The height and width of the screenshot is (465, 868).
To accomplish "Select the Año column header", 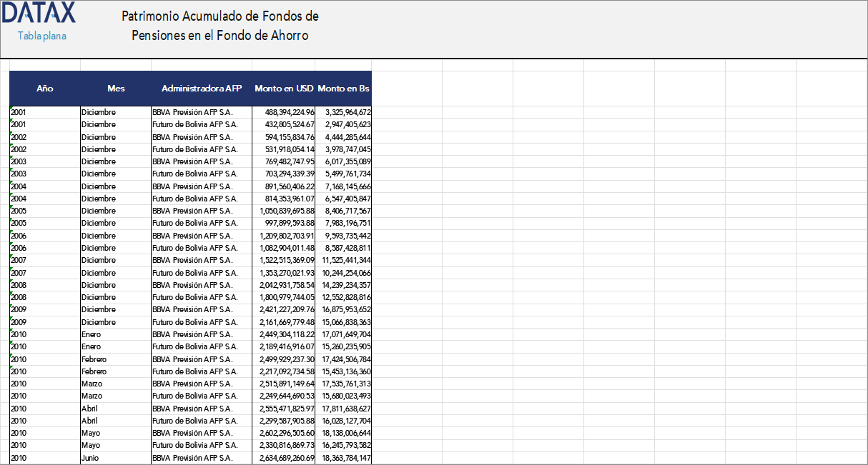I will click(x=44, y=89).
